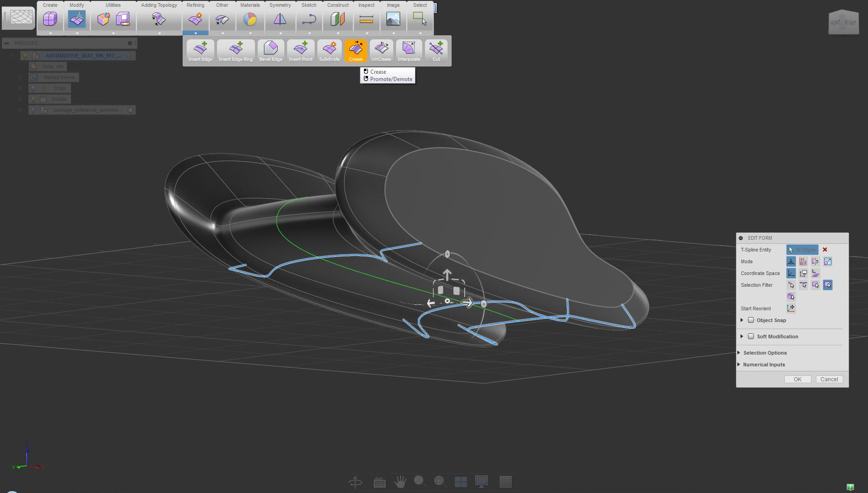This screenshot has height=493, width=868.
Task: Enable the Soft Modification checkbox
Action: click(x=751, y=337)
